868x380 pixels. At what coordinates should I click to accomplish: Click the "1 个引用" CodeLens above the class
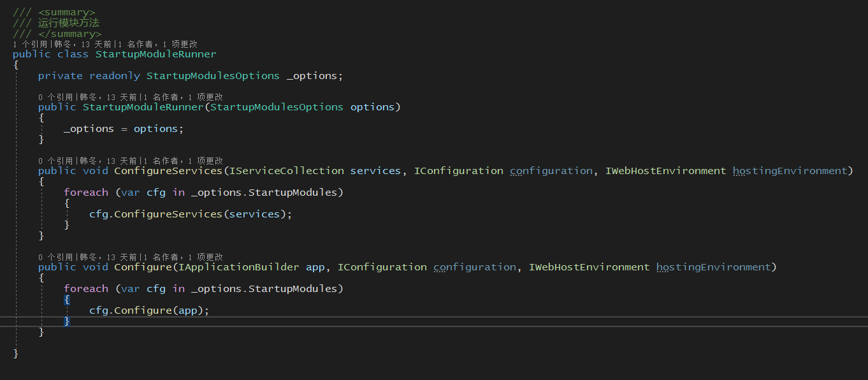click(29, 44)
